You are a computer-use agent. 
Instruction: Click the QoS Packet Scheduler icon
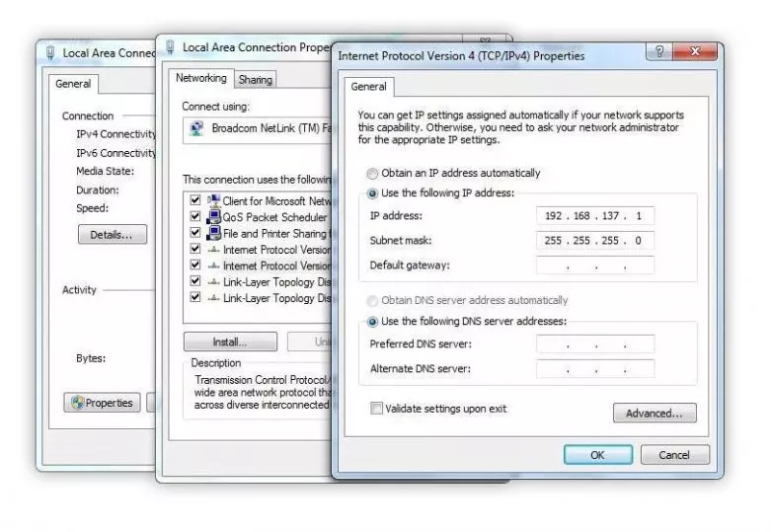tap(213, 217)
